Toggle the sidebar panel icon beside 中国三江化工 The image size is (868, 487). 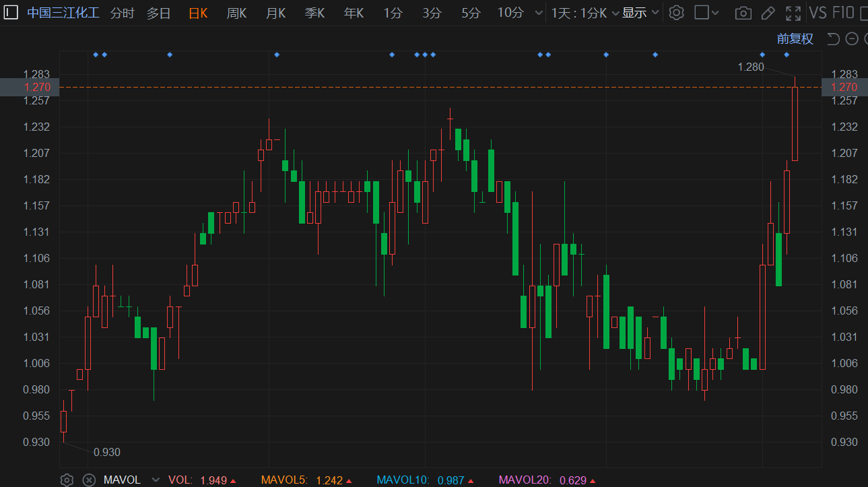tap(11, 12)
